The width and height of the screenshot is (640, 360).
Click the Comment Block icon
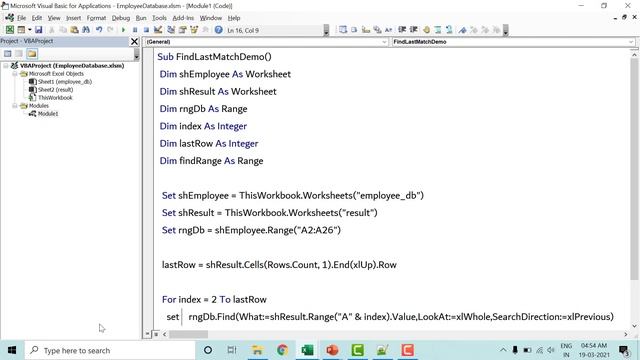(438, 30)
